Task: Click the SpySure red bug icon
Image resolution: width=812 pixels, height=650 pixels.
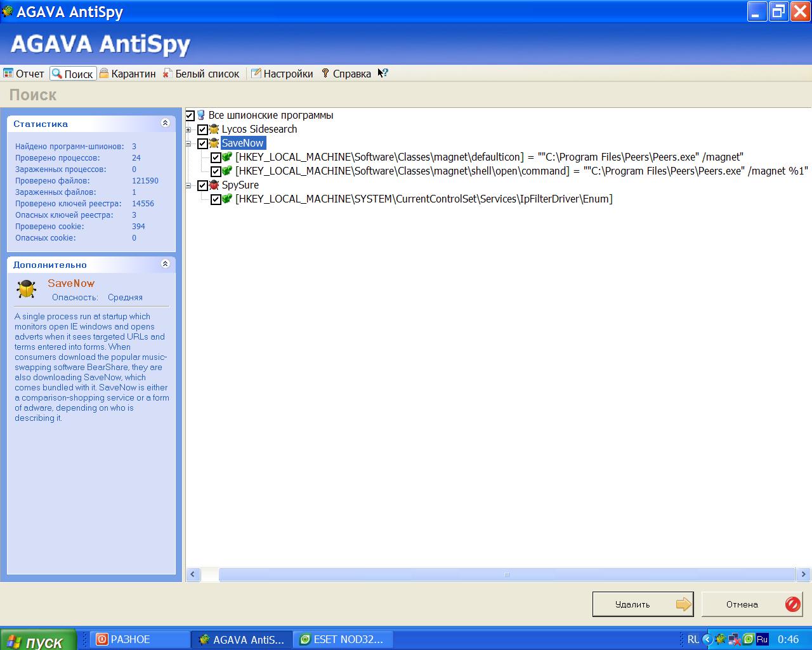Action: [214, 185]
